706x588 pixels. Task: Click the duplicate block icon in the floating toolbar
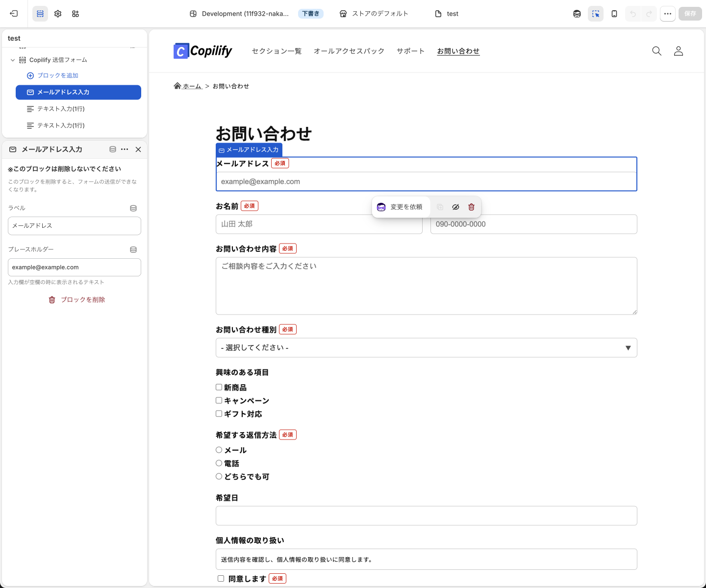point(440,207)
